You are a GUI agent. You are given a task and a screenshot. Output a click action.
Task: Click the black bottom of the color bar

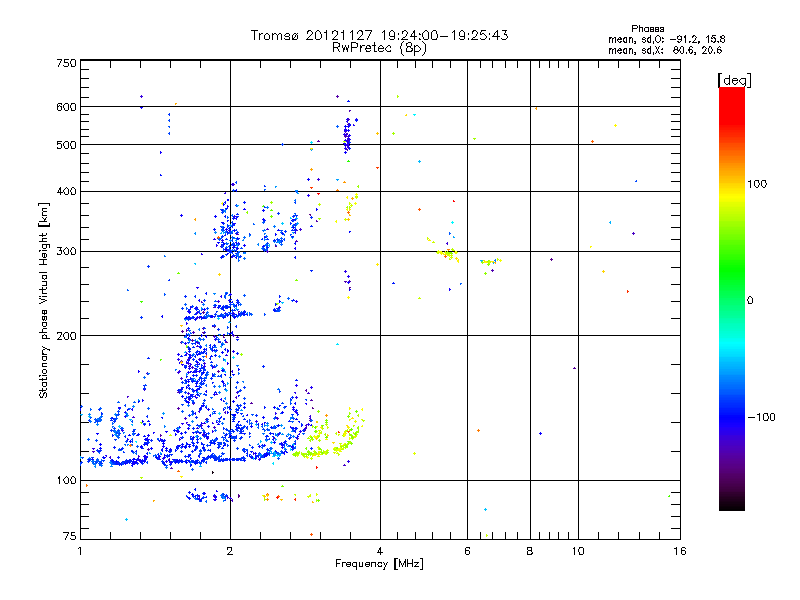[732, 503]
